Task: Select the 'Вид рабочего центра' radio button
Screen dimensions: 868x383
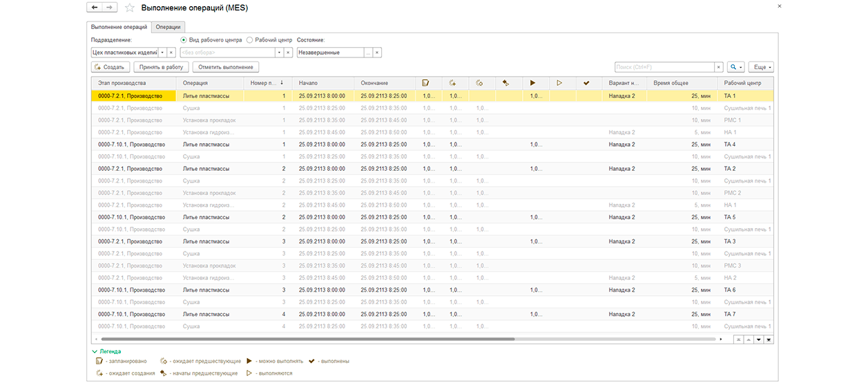Action: 184,40
